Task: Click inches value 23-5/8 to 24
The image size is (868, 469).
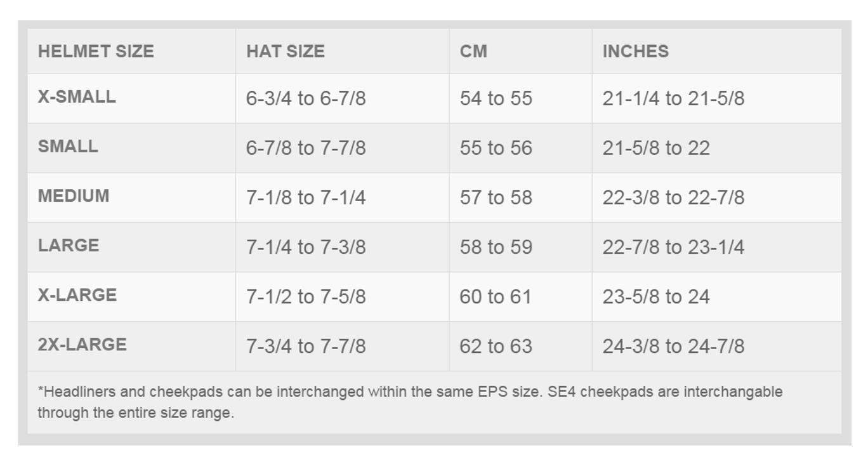Action: point(656,296)
